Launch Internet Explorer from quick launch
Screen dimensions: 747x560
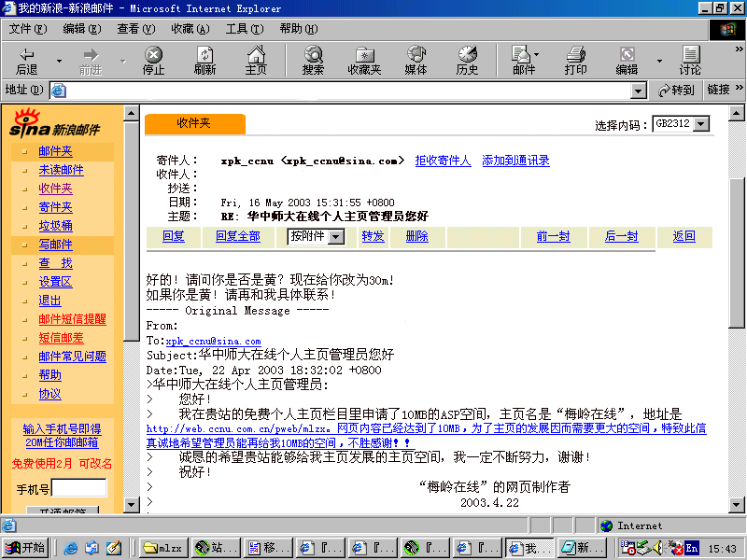71,548
